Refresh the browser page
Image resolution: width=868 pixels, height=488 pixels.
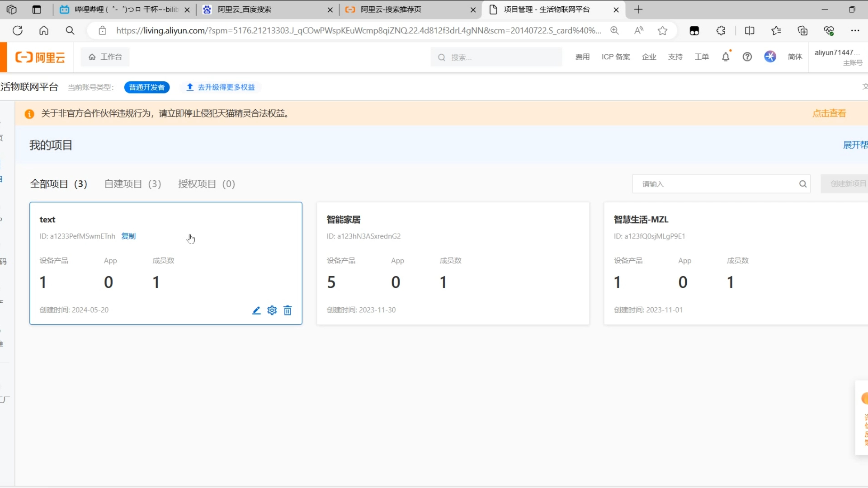tap(18, 31)
